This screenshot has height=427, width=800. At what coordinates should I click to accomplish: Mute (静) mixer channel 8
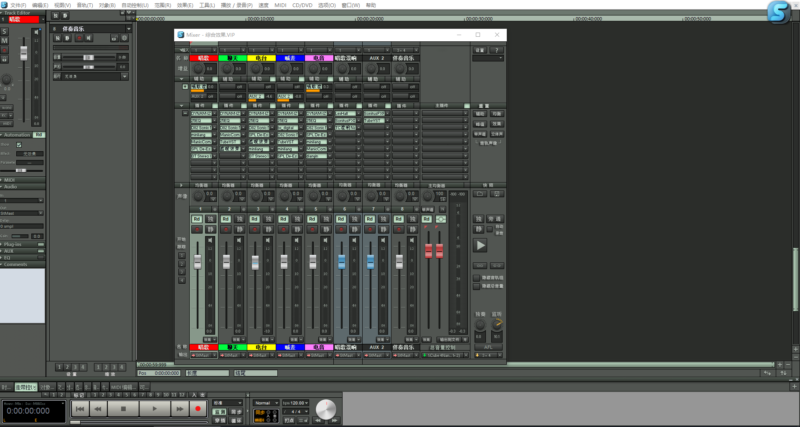pos(412,228)
